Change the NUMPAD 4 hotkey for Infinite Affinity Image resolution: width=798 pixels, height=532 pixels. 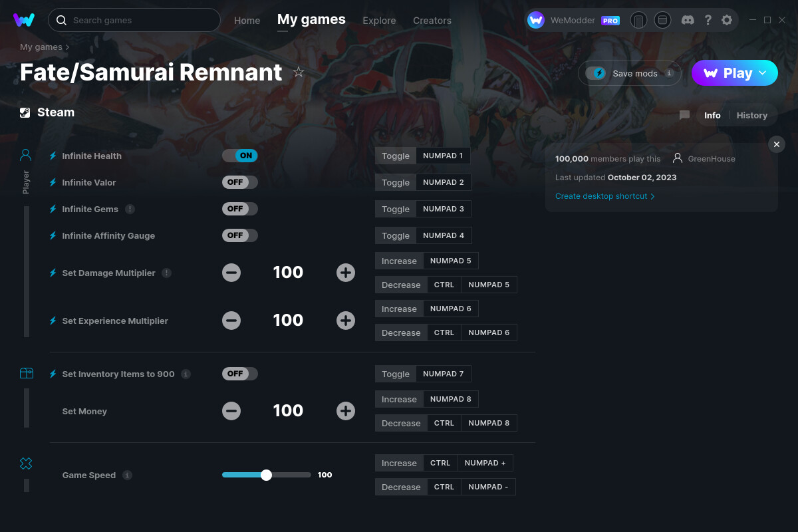(444, 235)
